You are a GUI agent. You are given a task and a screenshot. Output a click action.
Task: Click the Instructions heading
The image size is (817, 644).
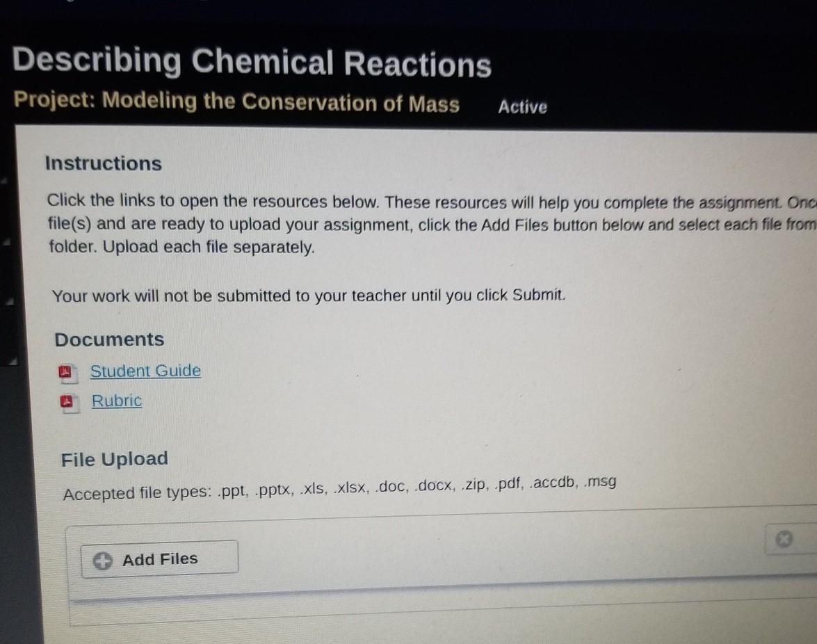tap(103, 163)
